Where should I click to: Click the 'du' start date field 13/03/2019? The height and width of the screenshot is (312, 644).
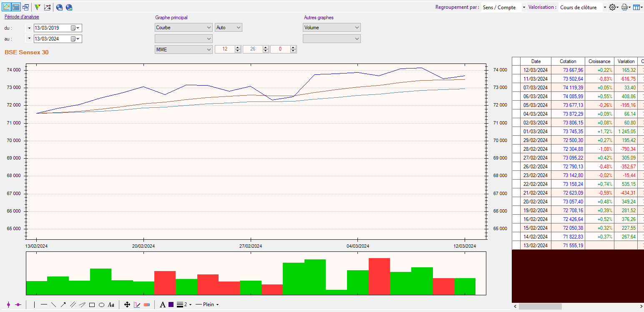[x=52, y=28]
